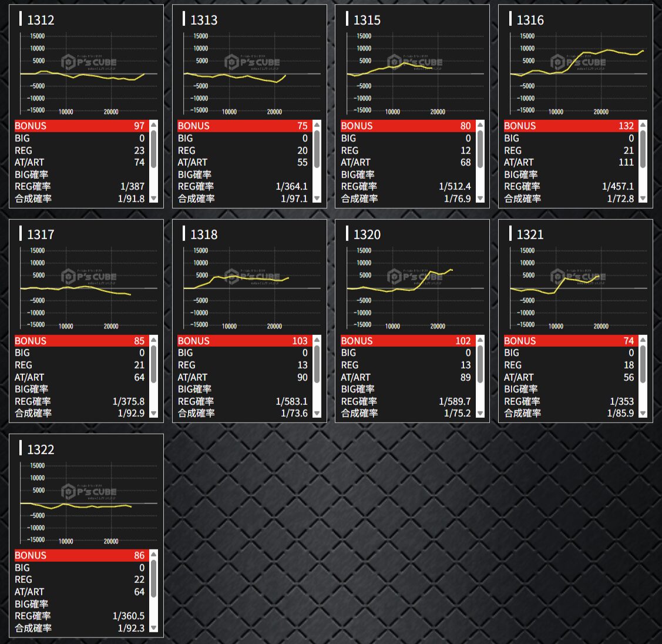The height and width of the screenshot is (644, 662).
Task: Click the red BONUS row of machine 1317
Action: 80,341
